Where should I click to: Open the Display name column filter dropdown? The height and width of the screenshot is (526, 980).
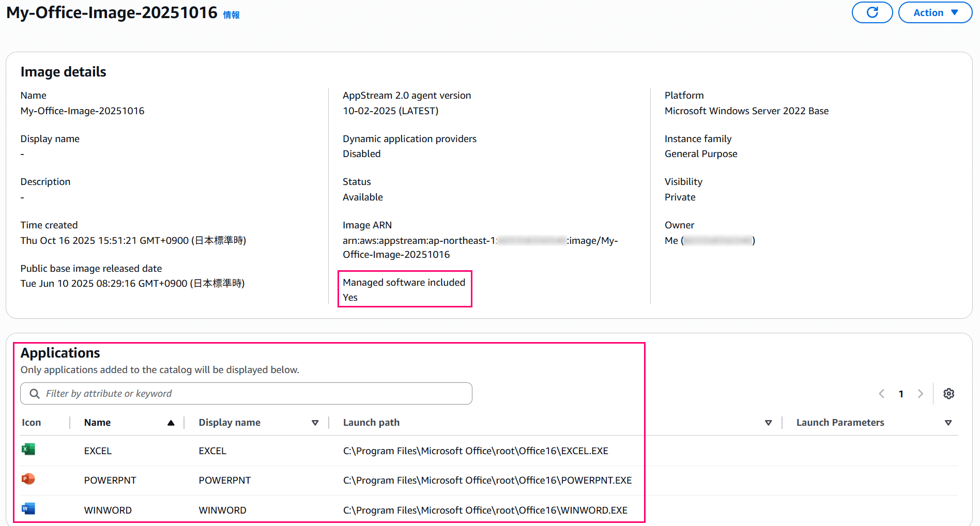[315, 422]
